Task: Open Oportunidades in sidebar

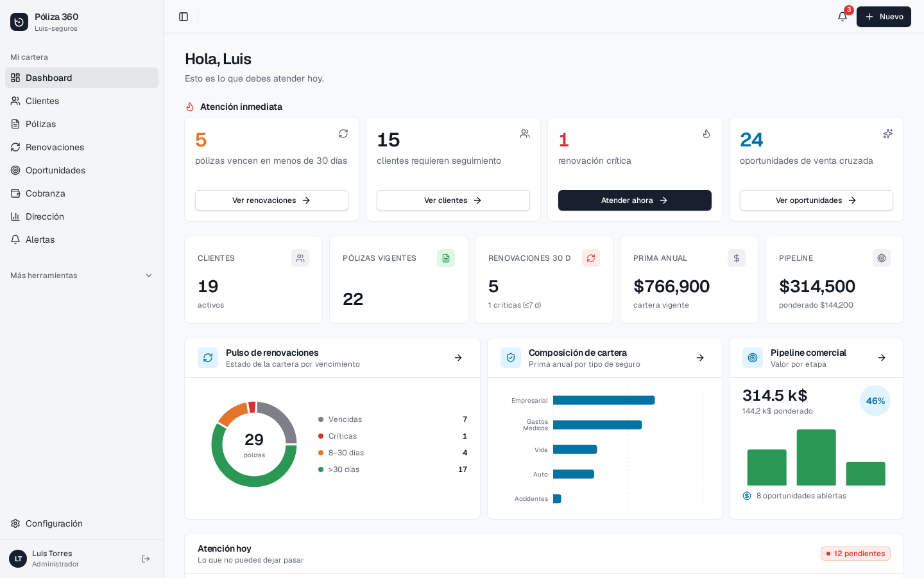Action: coord(81,170)
